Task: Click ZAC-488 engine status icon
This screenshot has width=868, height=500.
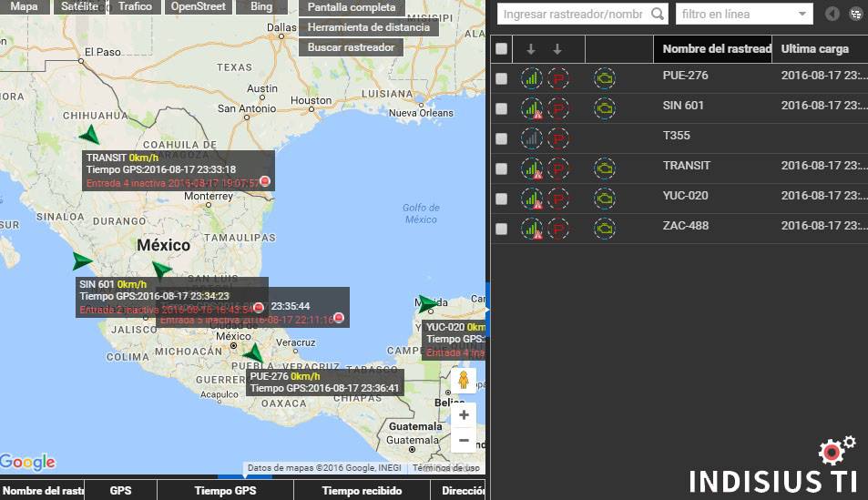Action: (x=605, y=229)
